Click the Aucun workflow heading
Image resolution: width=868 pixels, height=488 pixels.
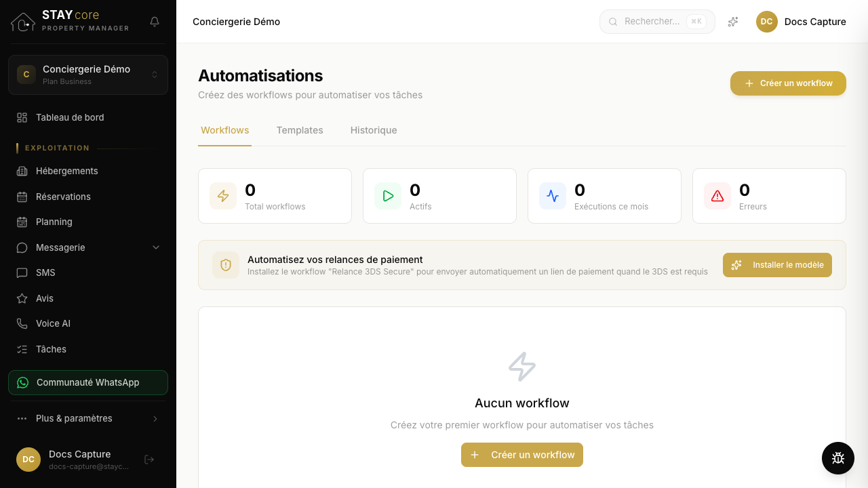[x=522, y=403]
